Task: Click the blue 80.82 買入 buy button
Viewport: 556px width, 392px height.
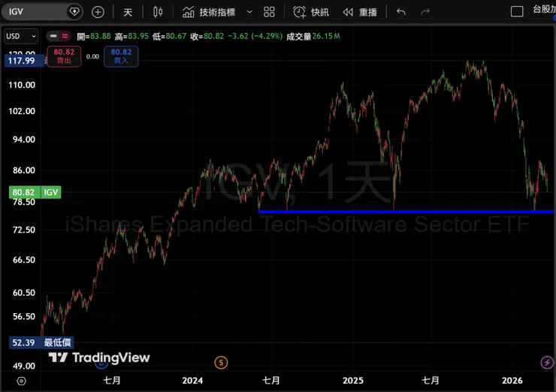Action: (121, 56)
